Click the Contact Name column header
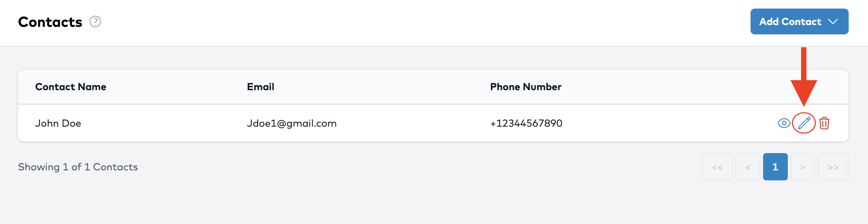 click(x=71, y=87)
